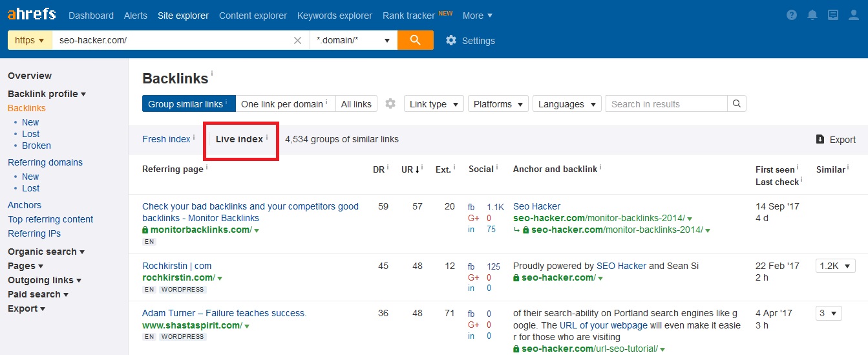Open the Link type dropdown
The height and width of the screenshot is (355, 868).
(434, 104)
